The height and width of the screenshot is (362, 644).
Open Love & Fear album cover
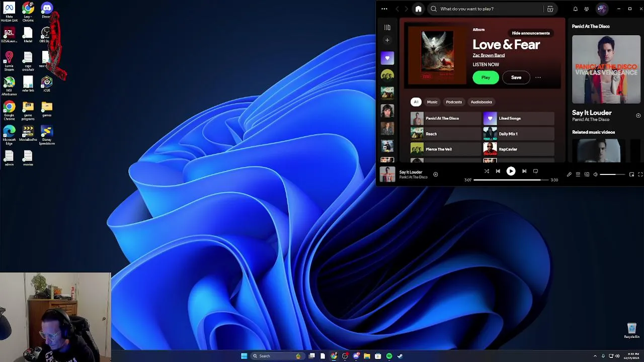437,55
